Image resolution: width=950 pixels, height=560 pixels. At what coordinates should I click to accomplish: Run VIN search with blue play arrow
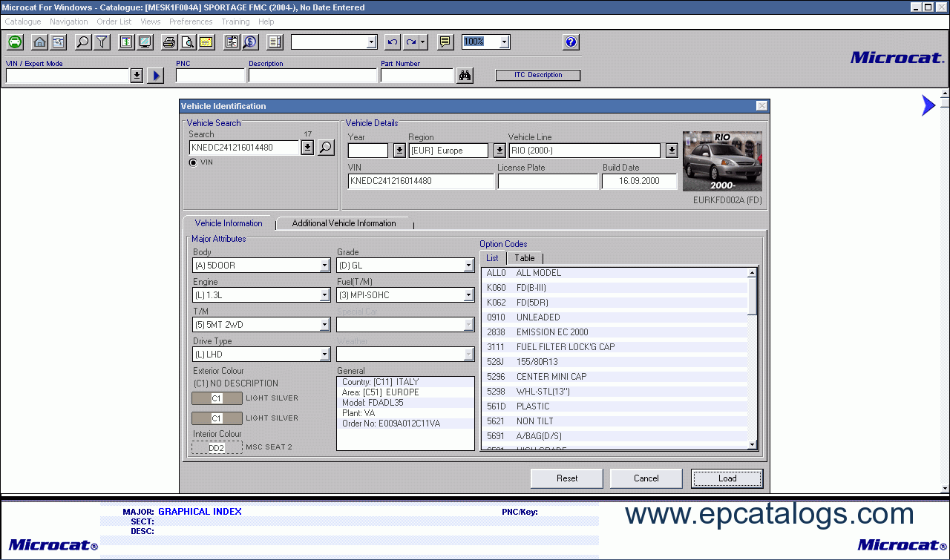[x=155, y=76]
